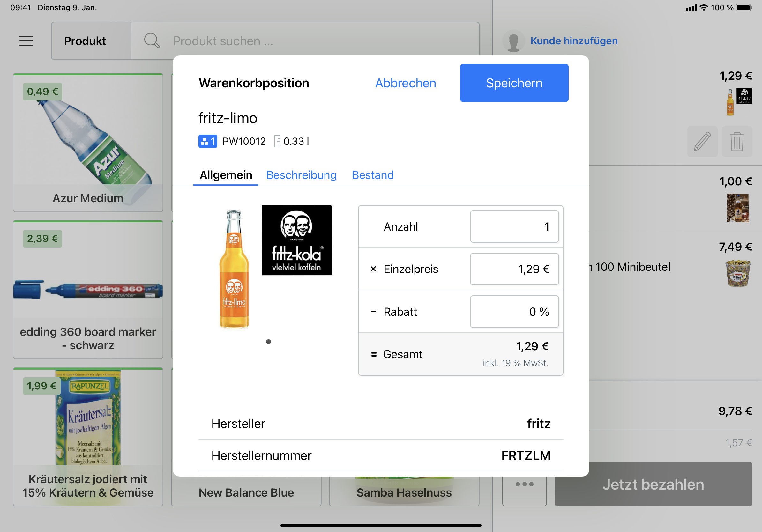Open the hamburger menu

coord(26,41)
